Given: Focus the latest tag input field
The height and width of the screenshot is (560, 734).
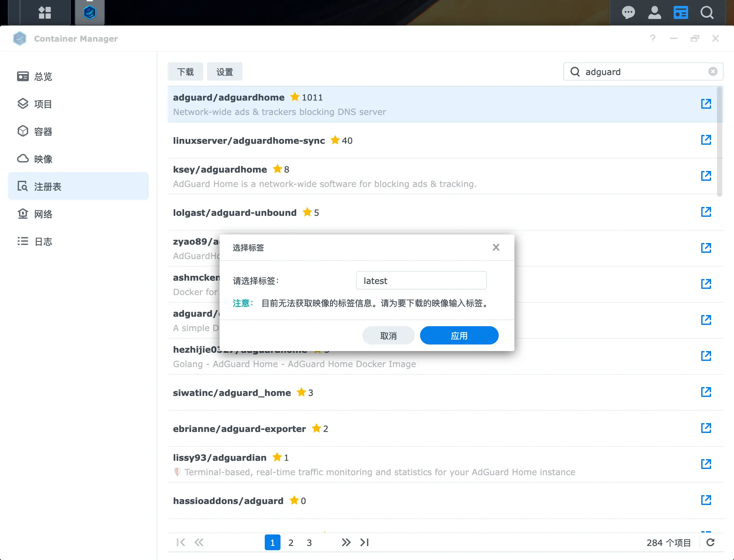Looking at the screenshot, I should coord(421,280).
